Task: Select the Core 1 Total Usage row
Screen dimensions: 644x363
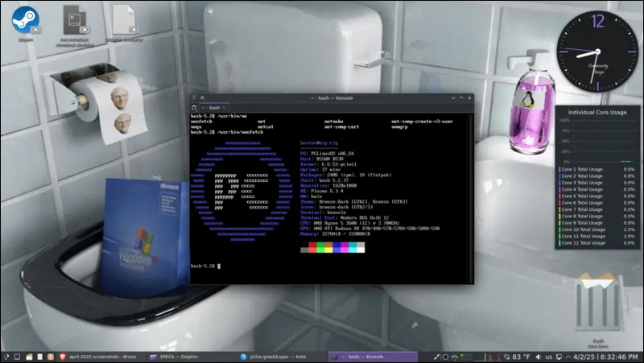Action: (x=597, y=169)
